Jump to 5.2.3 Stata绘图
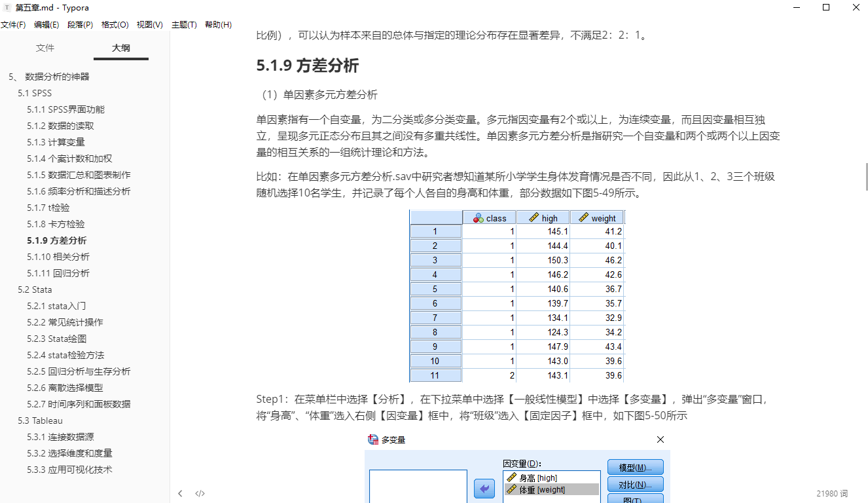The image size is (868, 503). (x=57, y=339)
